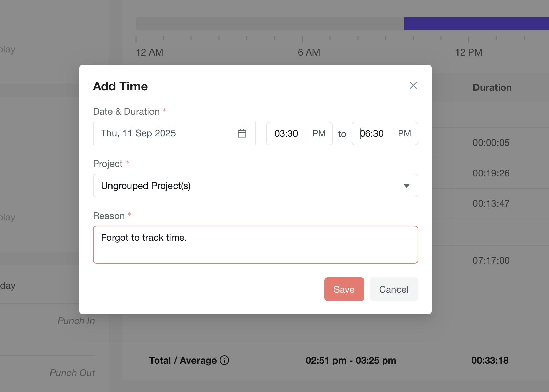The width and height of the screenshot is (549, 392).
Task: Select the 07:17:00 duration entry
Action: coord(491,261)
